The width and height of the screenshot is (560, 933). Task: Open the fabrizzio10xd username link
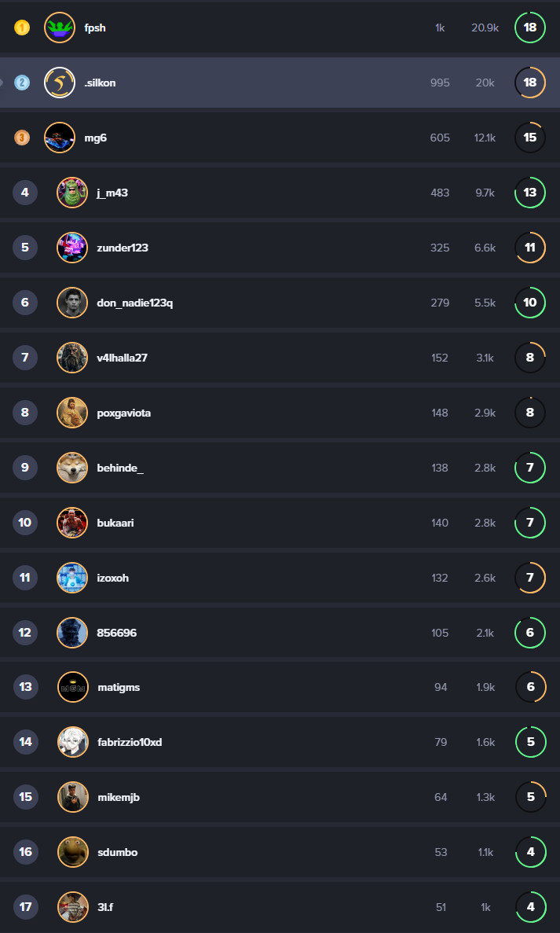tap(130, 742)
